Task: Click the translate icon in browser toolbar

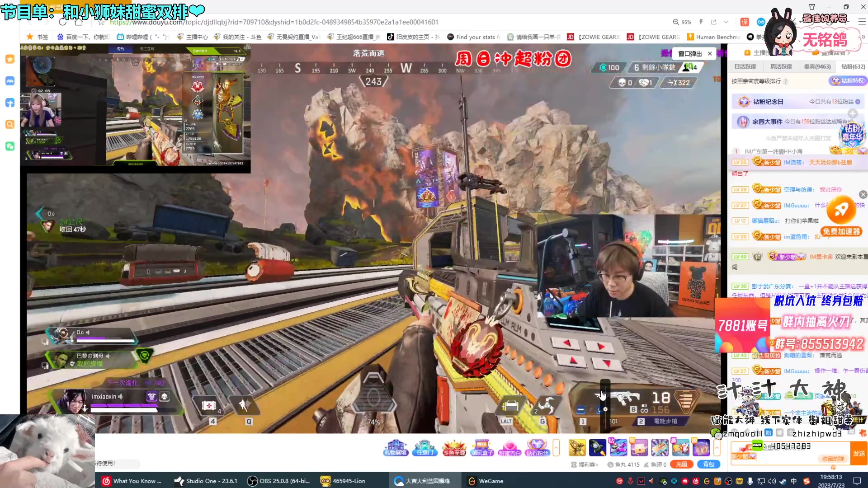Action: (x=745, y=22)
